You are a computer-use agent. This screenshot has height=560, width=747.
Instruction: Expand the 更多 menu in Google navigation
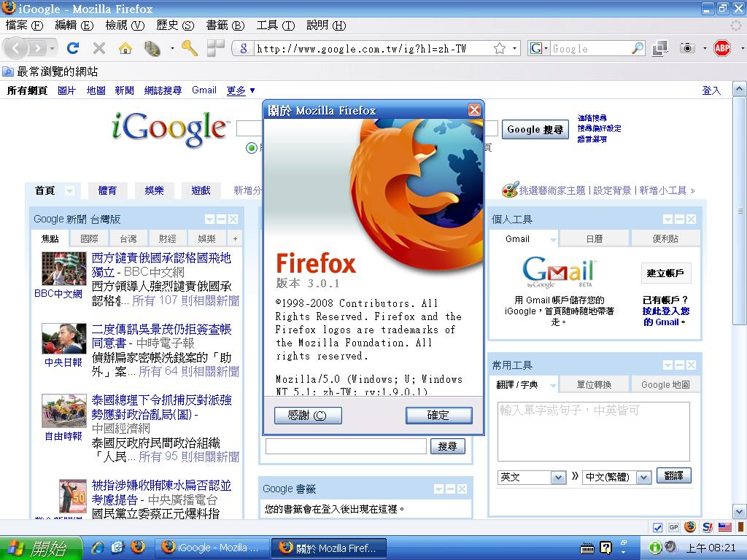(x=241, y=90)
